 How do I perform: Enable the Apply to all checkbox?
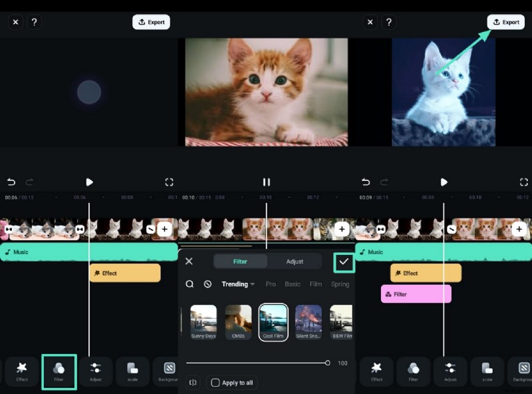pos(215,383)
